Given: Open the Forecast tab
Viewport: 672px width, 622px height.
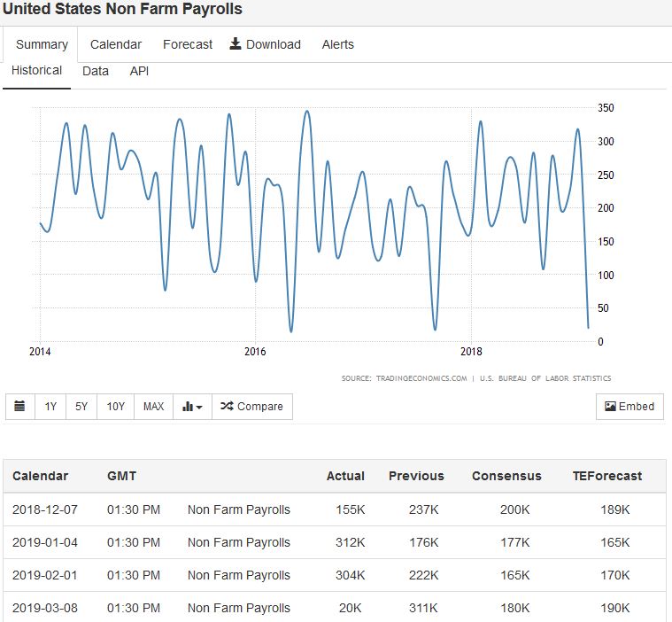Looking at the screenshot, I should coord(188,44).
